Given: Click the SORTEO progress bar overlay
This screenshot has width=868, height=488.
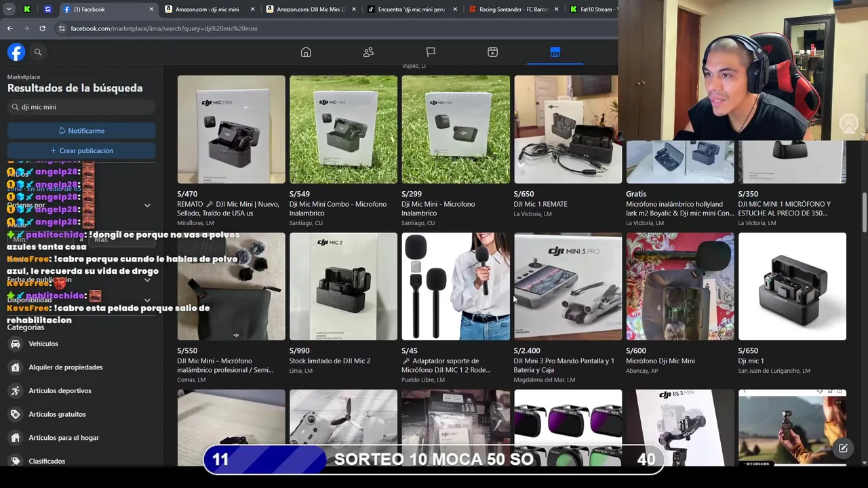Looking at the screenshot, I should coord(433,459).
